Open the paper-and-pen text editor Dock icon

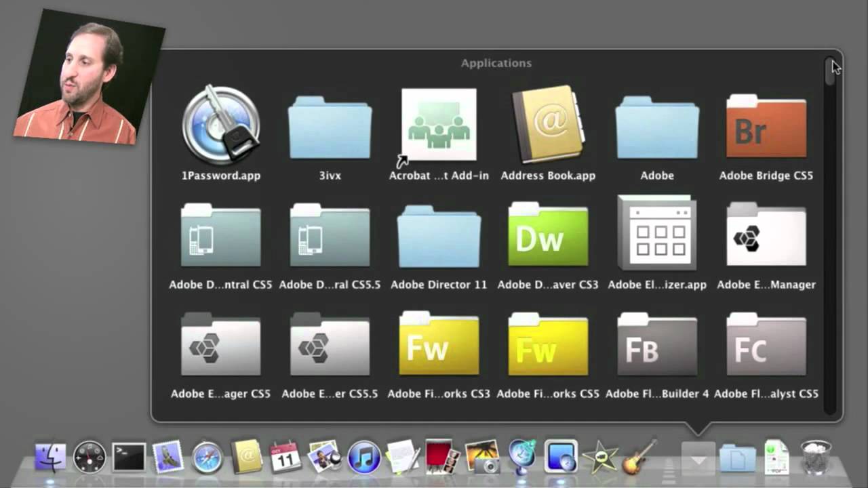pos(403,456)
